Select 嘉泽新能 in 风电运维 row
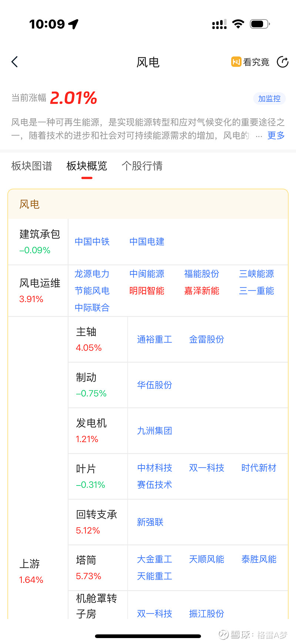The width and height of the screenshot is (296, 644). click(x=202, y=291)
